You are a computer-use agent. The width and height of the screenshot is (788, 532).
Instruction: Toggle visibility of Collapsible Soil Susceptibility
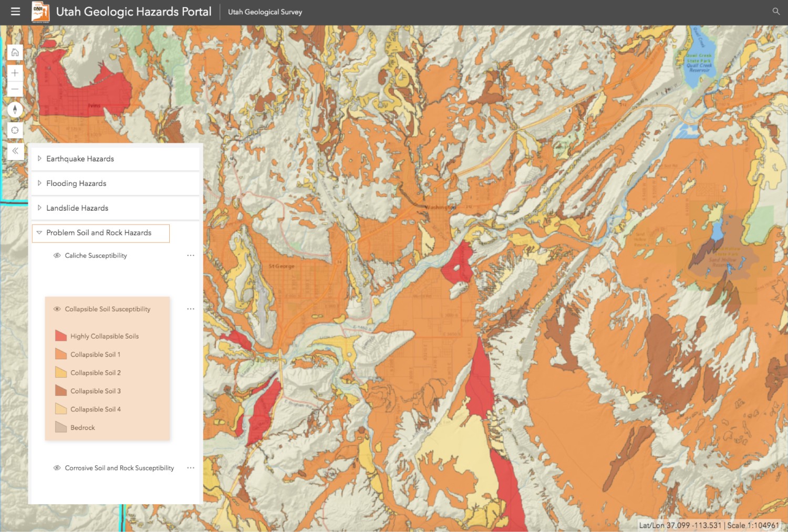(x=56, y=309)
